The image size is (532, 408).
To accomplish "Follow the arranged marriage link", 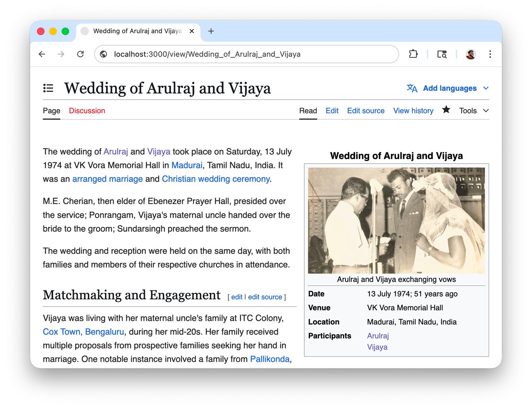I will 107,179.
